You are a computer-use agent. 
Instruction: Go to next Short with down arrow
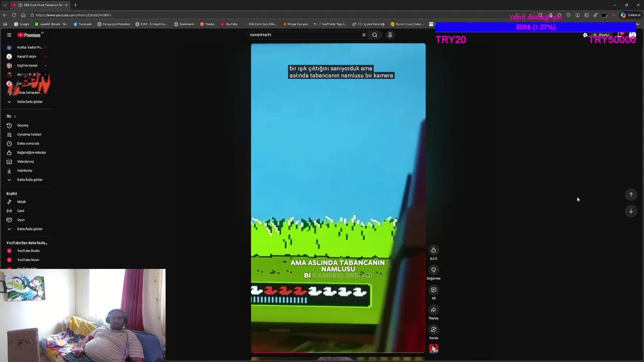click(x=631, y=211)
